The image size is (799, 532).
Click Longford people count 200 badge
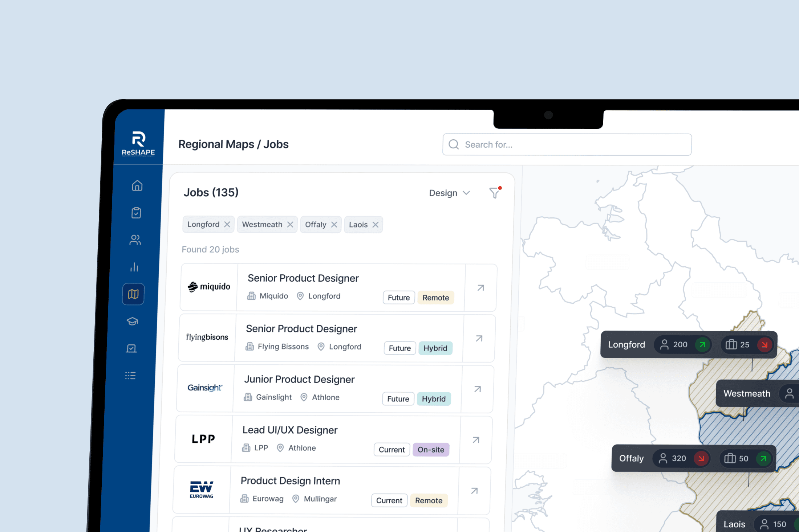(682, 344)
